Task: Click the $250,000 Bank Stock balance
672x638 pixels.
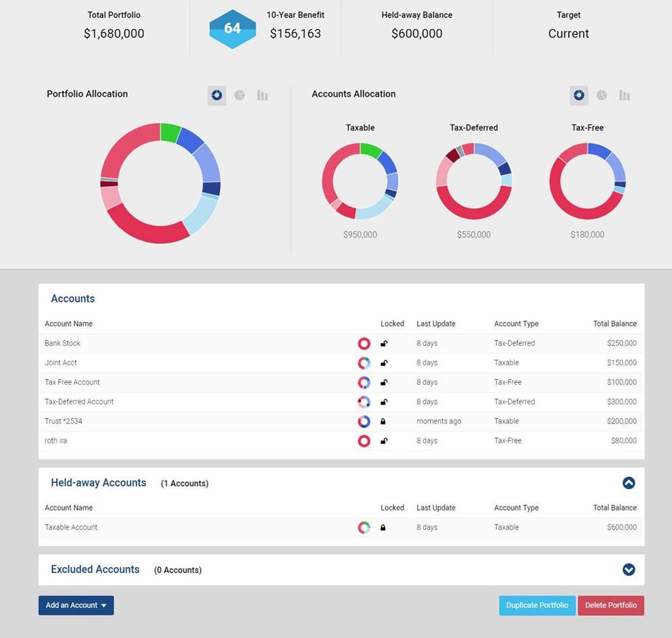Action: 622,344
